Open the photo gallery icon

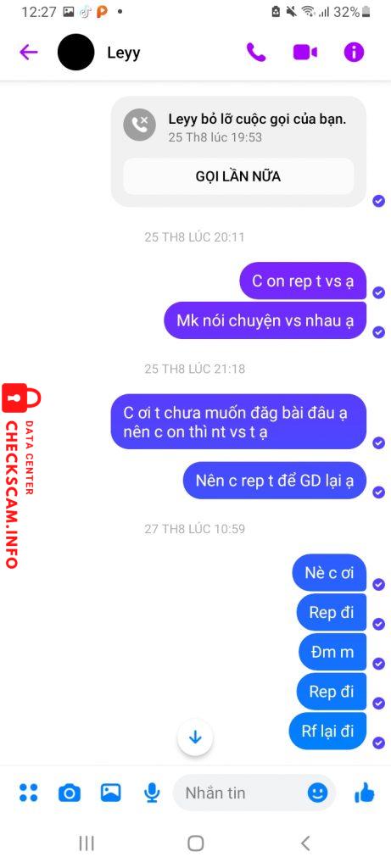[111, 793]
